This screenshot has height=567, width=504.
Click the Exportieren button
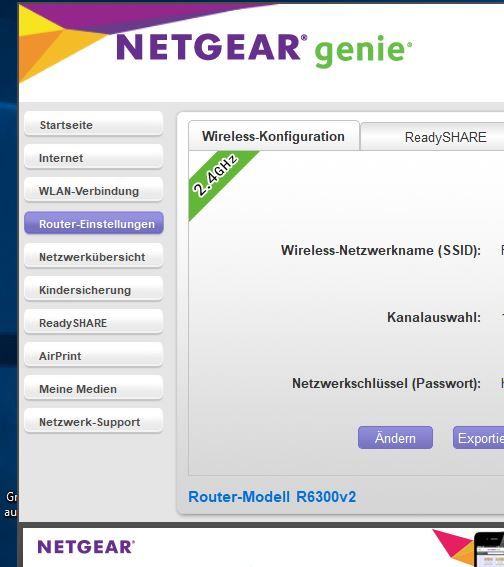478,438
